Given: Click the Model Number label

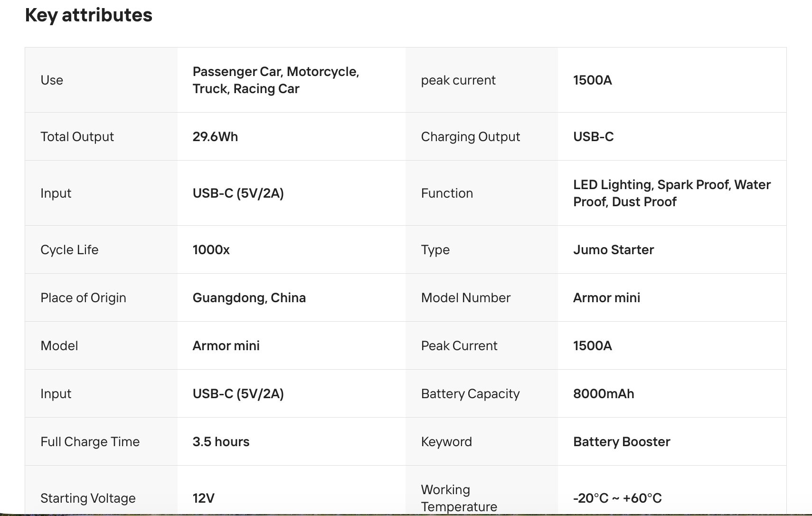Looking at the screenshot, I should click(465, 298).
